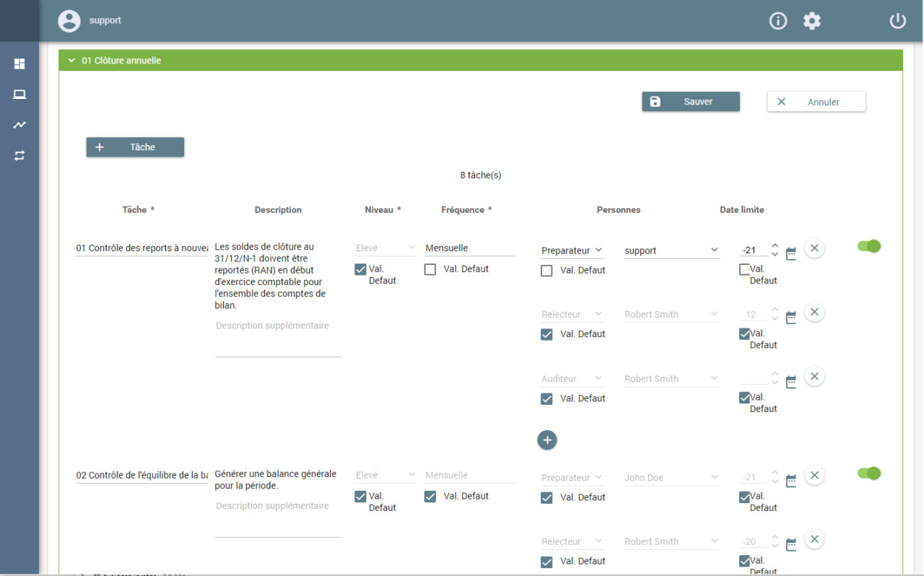Open the Preparateur role dropdown for support
Viewport: 924px width, 576px height.
[572, 250]
